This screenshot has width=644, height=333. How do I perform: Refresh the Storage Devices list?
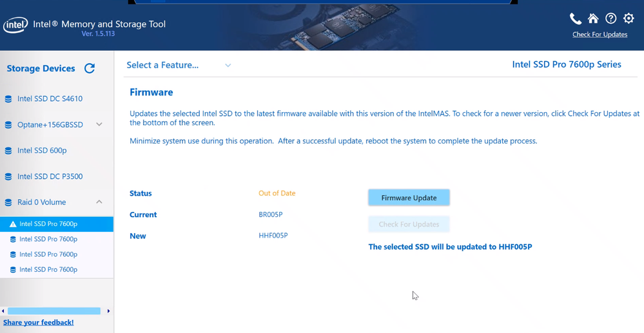tap(90, 68)
